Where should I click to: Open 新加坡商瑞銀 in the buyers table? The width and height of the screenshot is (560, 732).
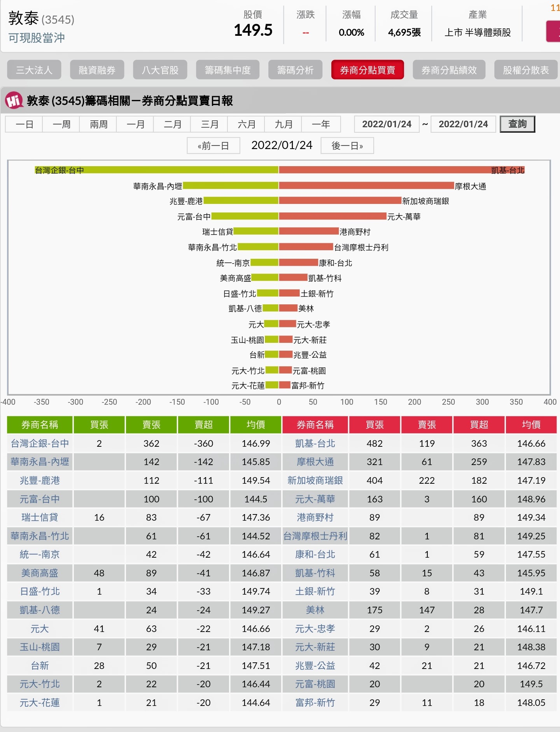[315, 481]
